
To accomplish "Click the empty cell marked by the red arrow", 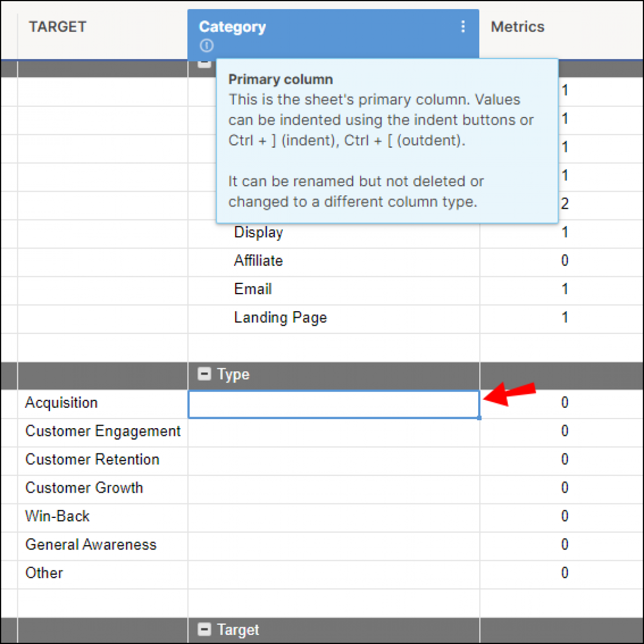I will click(333, 404).
